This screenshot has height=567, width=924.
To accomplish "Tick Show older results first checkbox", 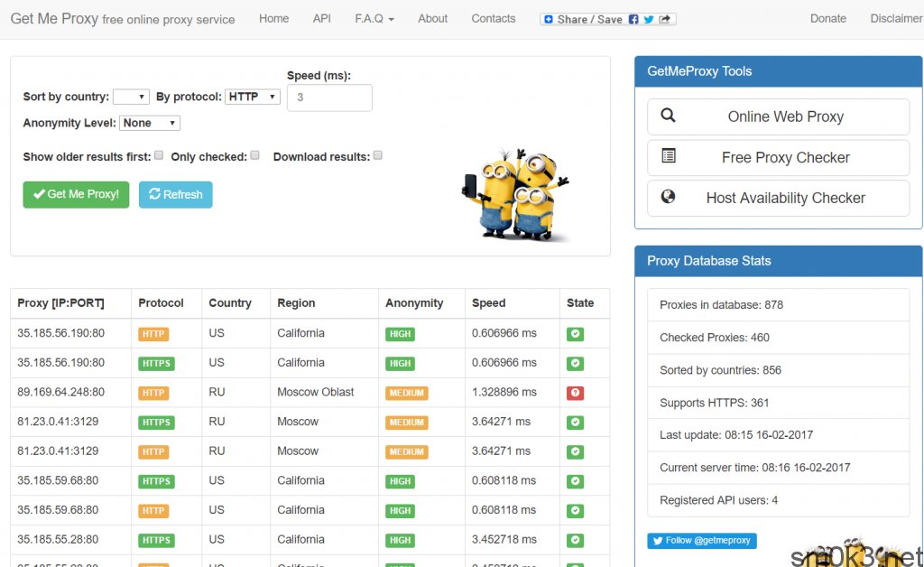I will tap(159, 155).
